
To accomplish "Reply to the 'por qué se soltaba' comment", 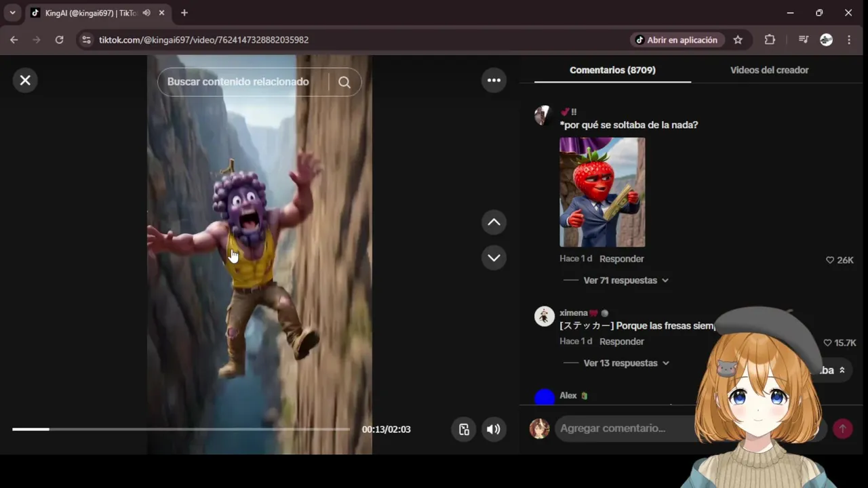I will (621, 259).
